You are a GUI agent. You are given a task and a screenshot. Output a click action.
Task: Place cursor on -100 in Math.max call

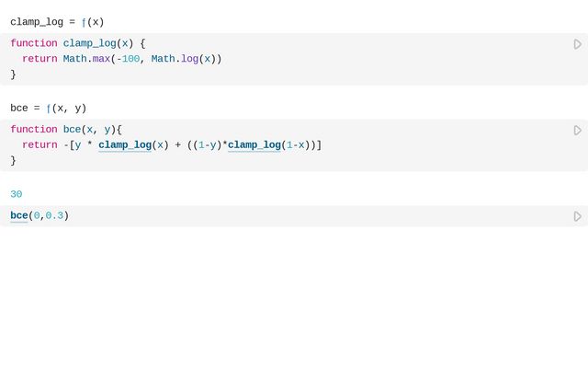tap(128, 59)
